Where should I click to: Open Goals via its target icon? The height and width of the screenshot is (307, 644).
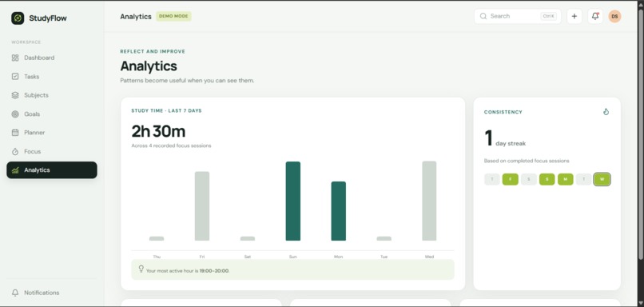click(x=15, y=114)
